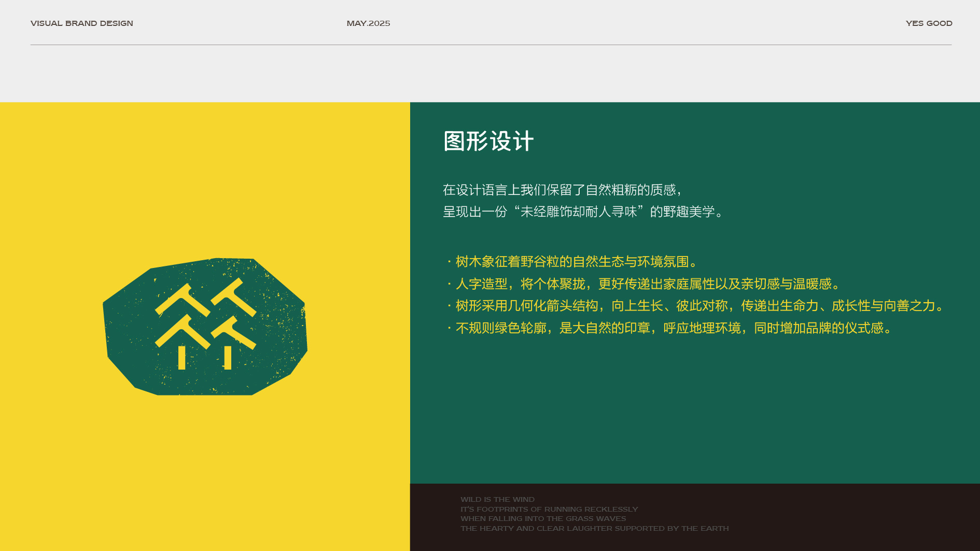980x551 pixels.
Task: Click the paragraph line starting 在设计语言上
Action: click(562, 190)
